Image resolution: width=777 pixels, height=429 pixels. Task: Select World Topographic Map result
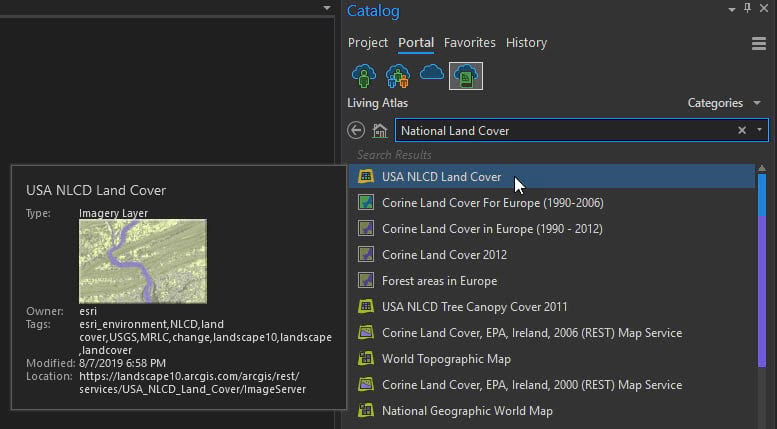coord(446,359)
